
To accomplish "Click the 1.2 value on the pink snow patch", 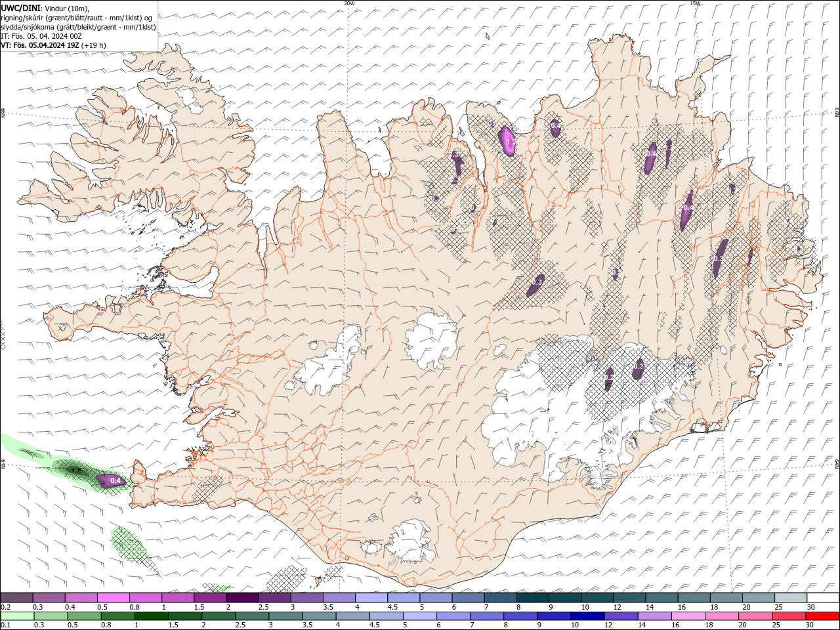I will [512, 142].
